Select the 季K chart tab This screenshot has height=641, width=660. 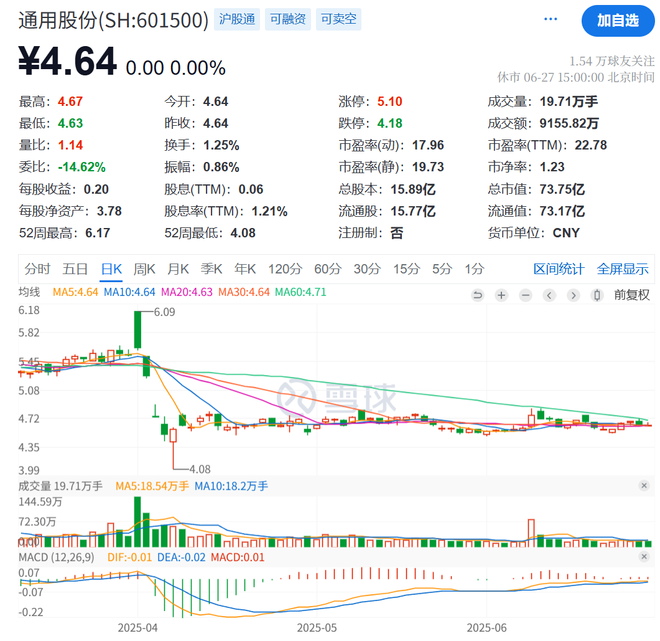coord(211,269)
